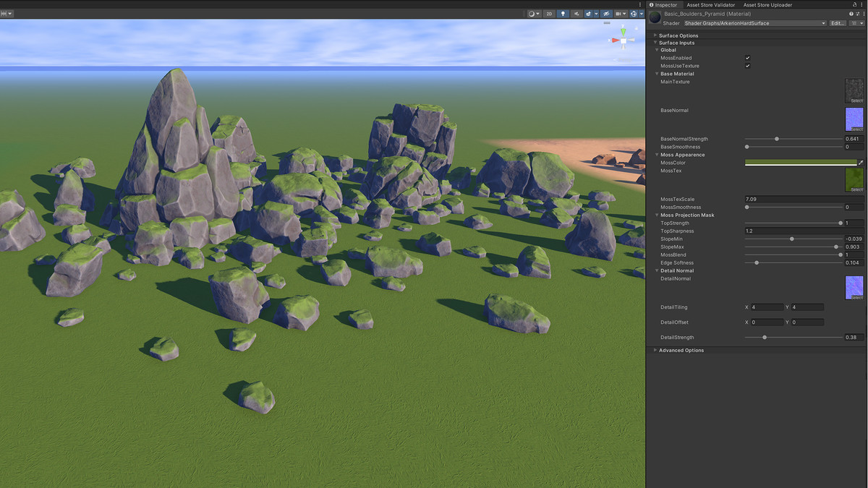The image size is (868, 488).
Task: Select MainTexture texture slot
Action: [x=854, y=91]
